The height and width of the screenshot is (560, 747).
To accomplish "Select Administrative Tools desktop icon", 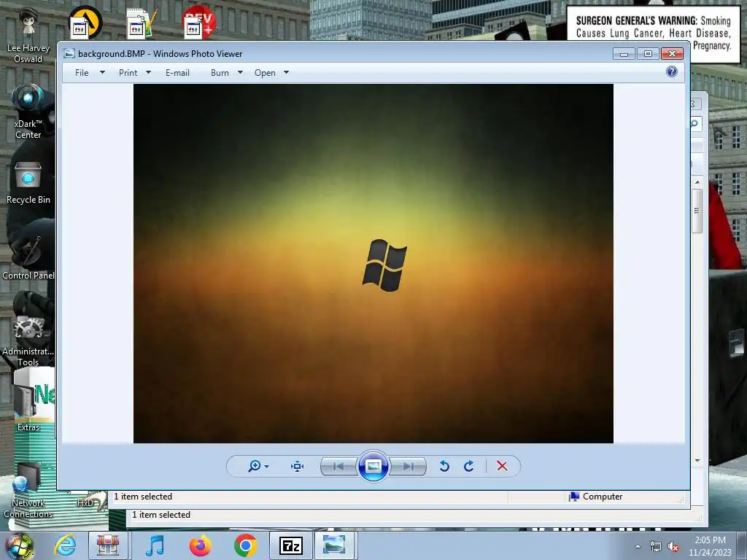I will [28, 341].
